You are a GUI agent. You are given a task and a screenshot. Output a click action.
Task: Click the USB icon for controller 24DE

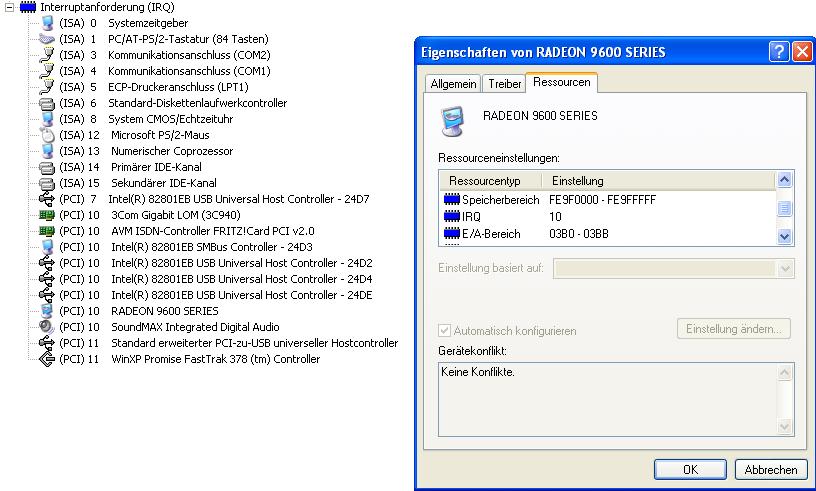(x=47, y=295)
